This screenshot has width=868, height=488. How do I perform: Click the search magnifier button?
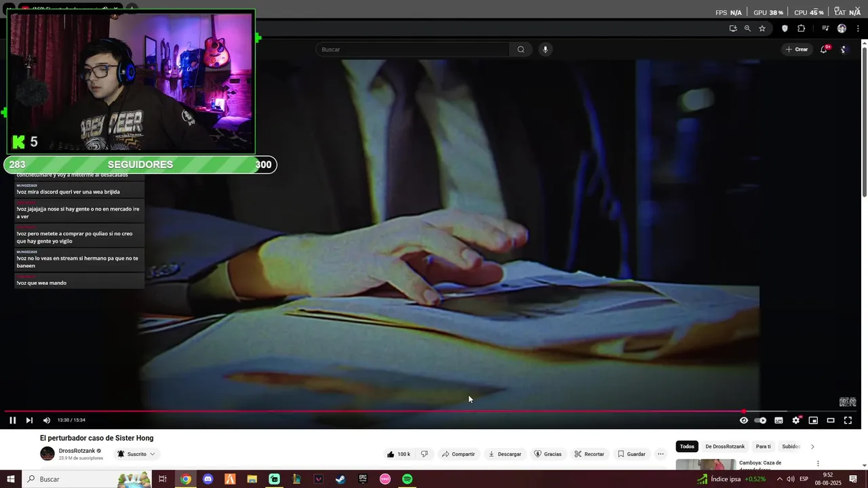coord(521,49)
